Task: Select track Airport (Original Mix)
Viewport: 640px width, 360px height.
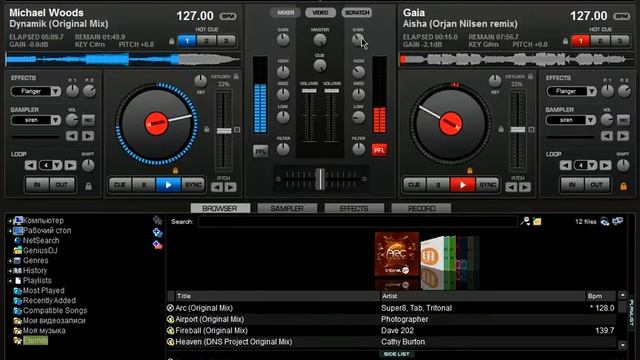Action: [x=209, y=319]
